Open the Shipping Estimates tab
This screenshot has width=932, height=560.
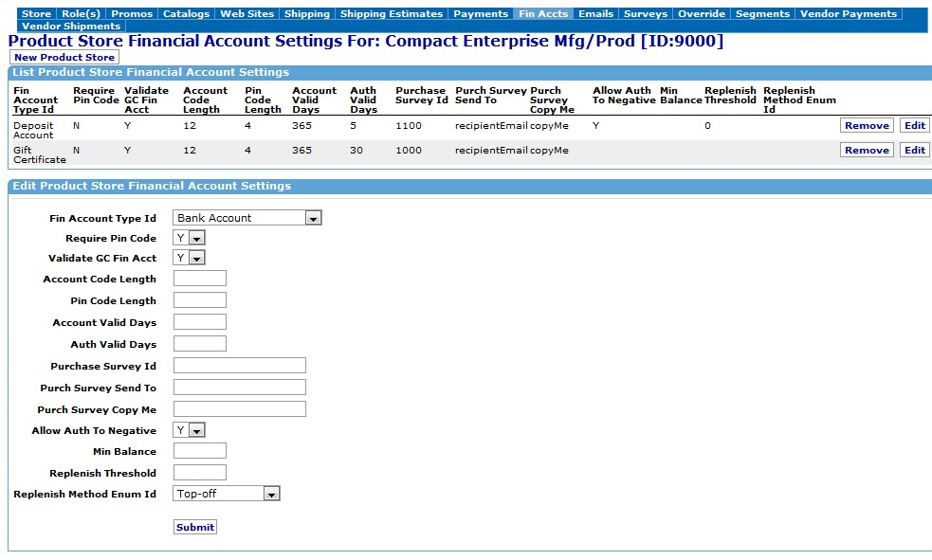tap(392, 13)
